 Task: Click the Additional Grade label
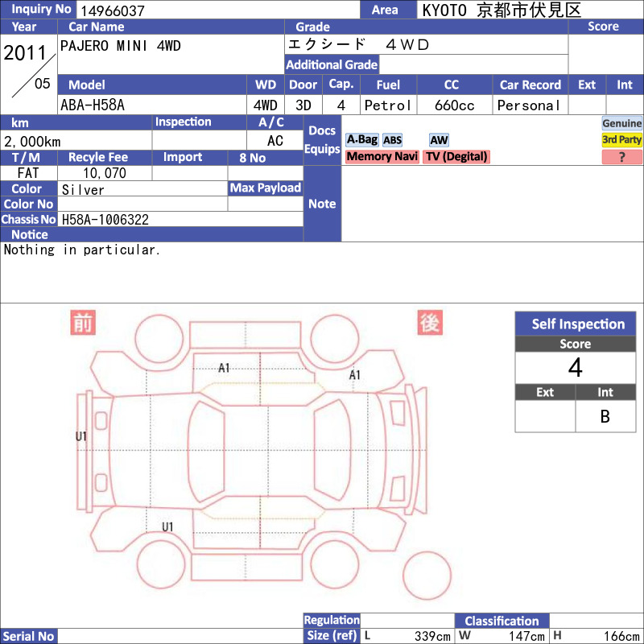point(332,64)
